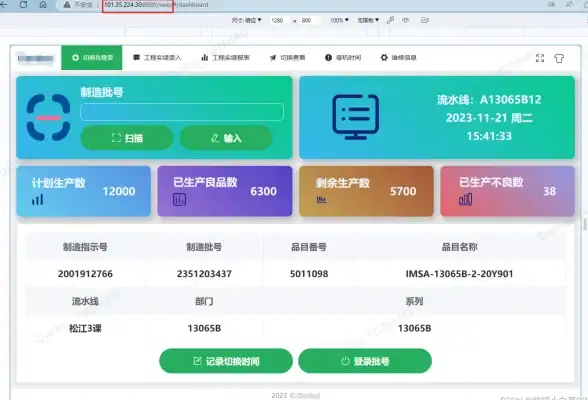Click the 部门 header
The image size is (588, 400).
[204, 301]
